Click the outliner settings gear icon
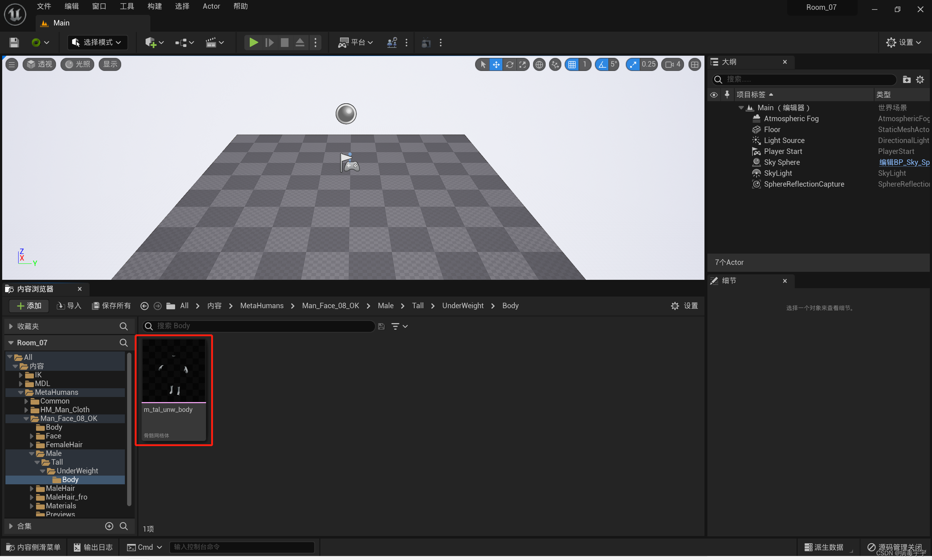 (920, 79)
